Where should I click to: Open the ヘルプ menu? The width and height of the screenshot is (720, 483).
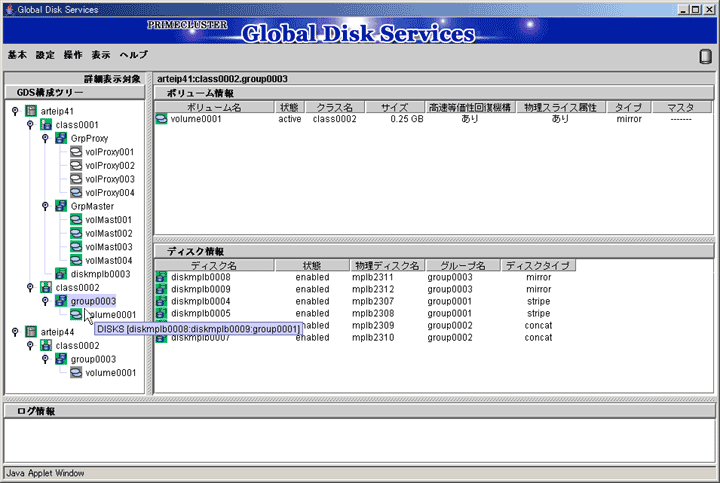point(134,55)
